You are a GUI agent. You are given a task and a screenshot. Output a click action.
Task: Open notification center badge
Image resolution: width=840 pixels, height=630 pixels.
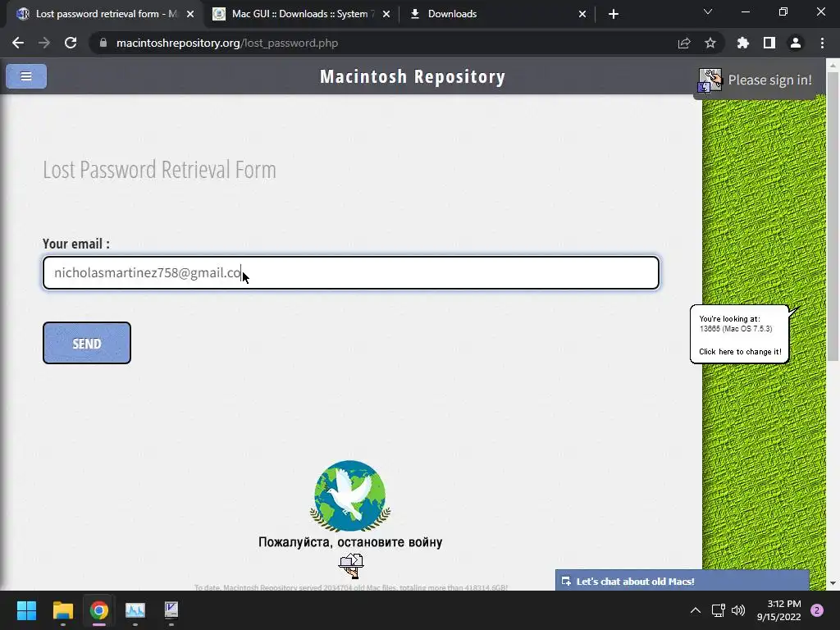click(x=817, y=610)
